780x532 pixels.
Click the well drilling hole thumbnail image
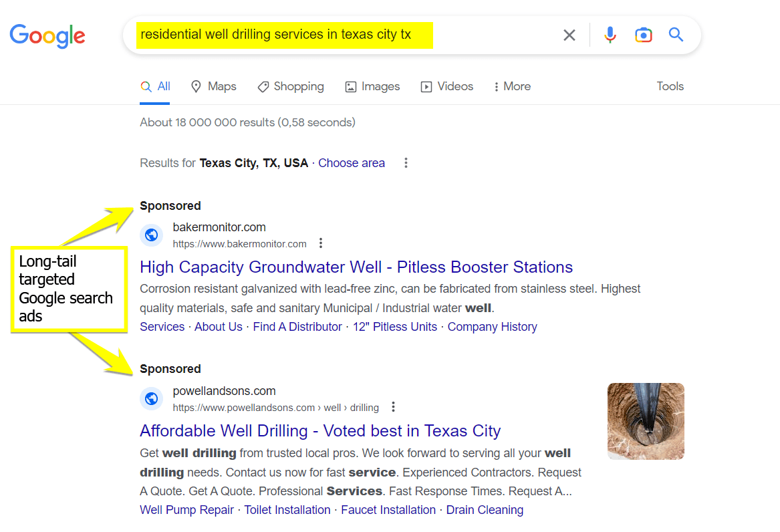[646, 421]
